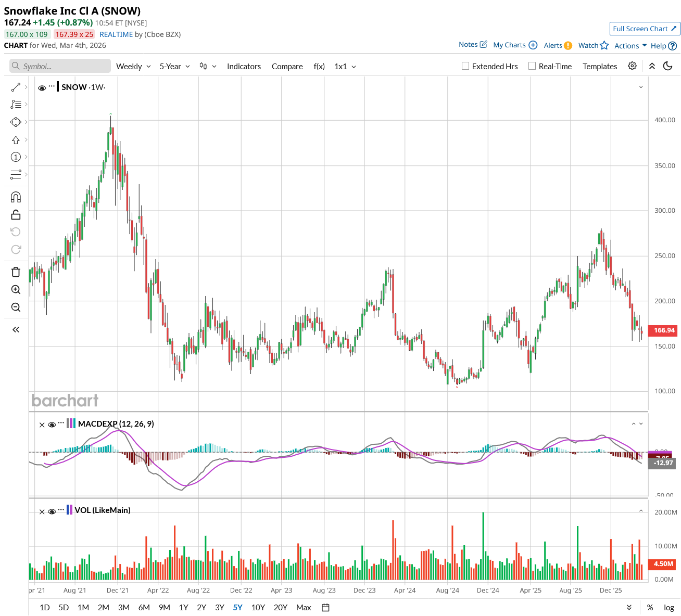Pick the up-arrow marker tool

tap(16, 140)
